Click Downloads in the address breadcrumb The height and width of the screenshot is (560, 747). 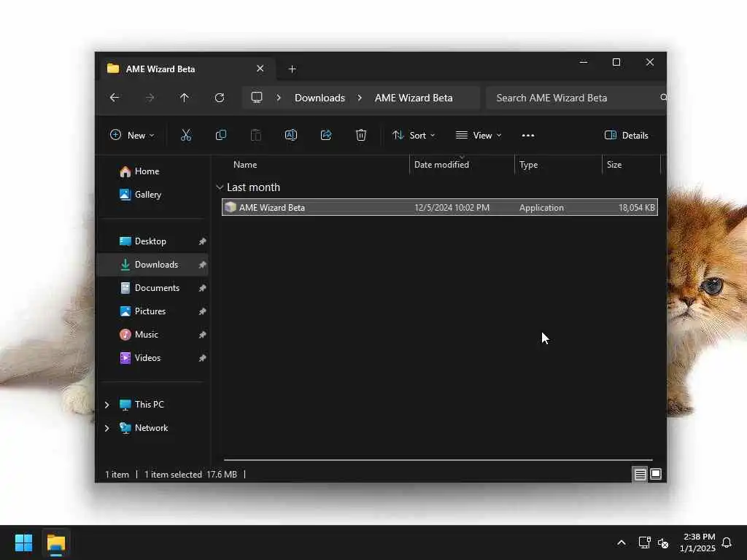click(x=320, y=98)
